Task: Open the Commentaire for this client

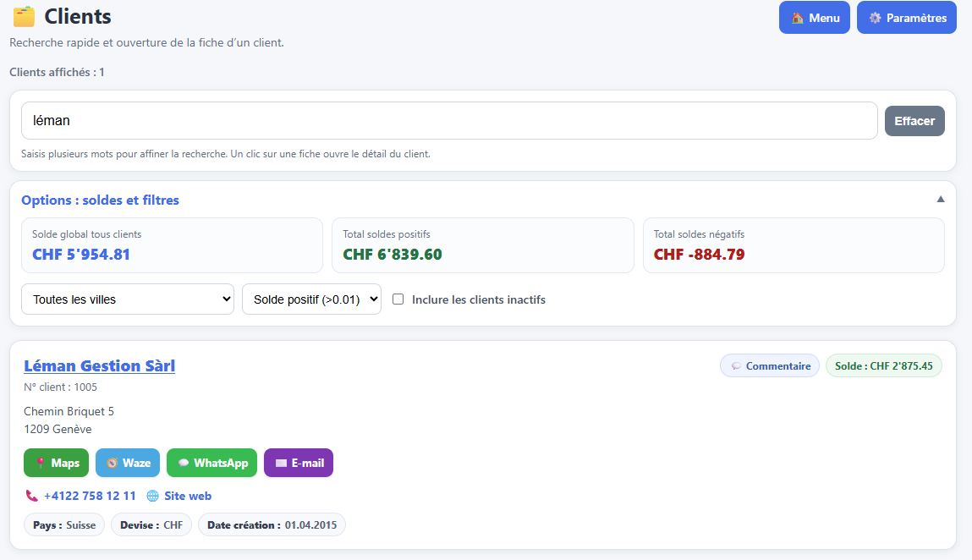Action: pyautogui.click(x=770, y=366)
